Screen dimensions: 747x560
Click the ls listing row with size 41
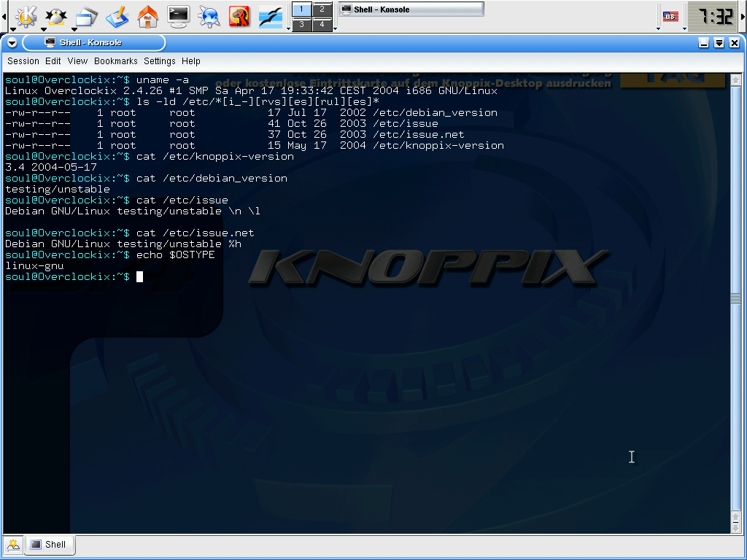click(x=222, y=123)
